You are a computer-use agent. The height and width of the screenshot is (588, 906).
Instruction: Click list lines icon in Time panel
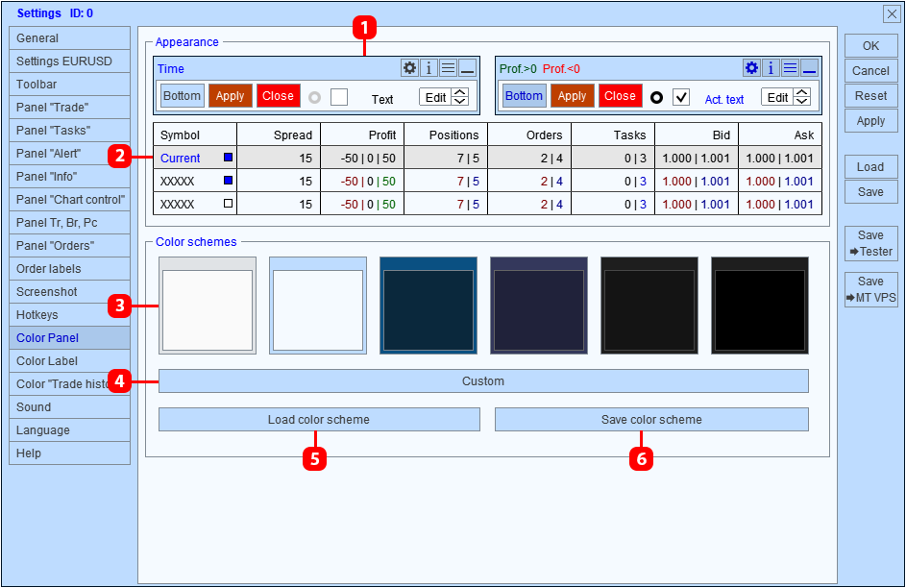pyautogui.click(x=449, y=68)
